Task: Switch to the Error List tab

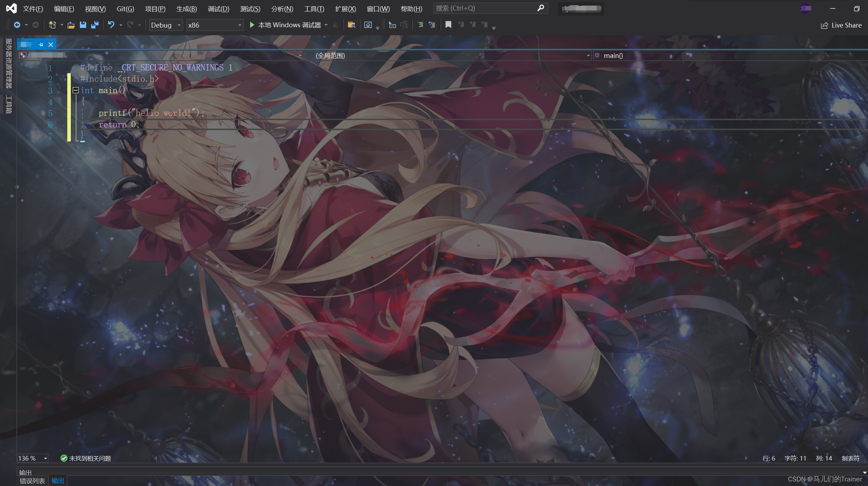Action: (32, 481)
